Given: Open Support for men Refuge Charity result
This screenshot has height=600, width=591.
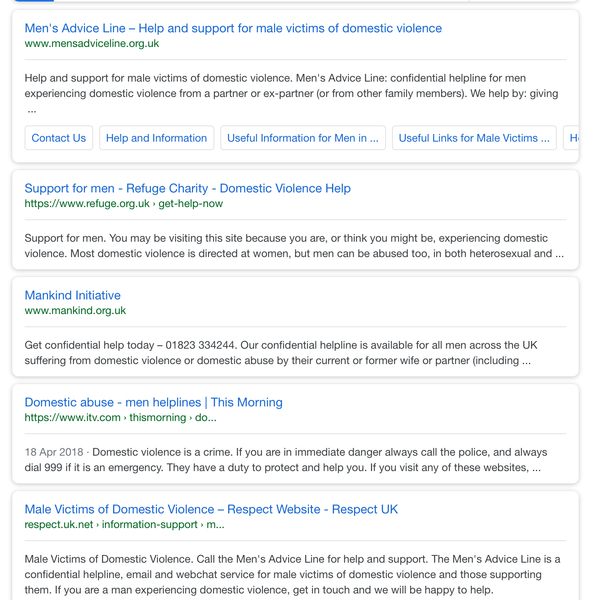Looking at the screenshot, I should coord(188,188).
